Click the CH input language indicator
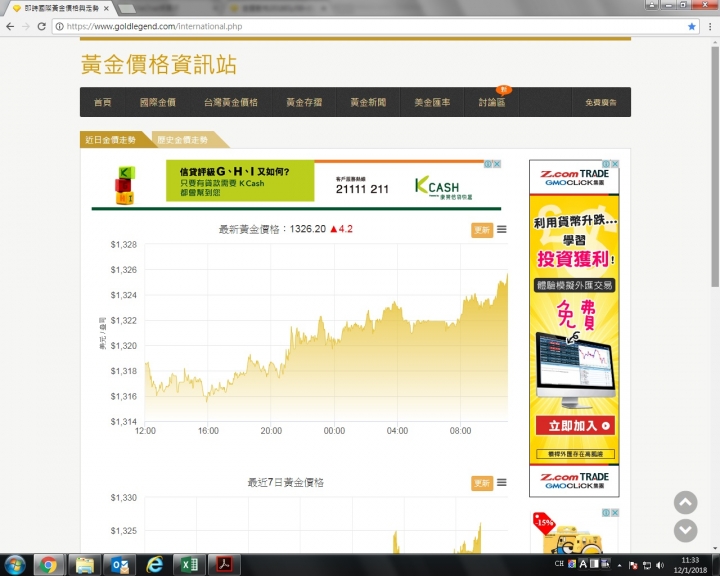The width and height of the screenshot is (720, 576). click(x=559, y=564)
